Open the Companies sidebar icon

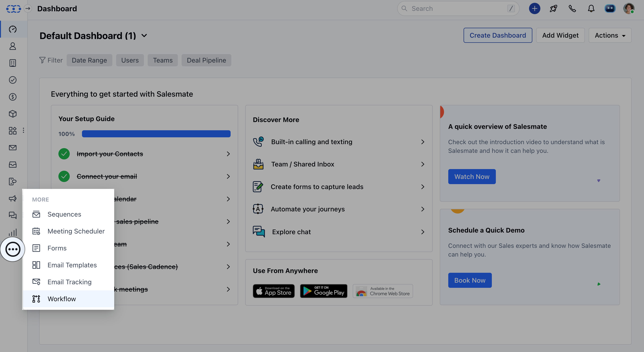12,63
